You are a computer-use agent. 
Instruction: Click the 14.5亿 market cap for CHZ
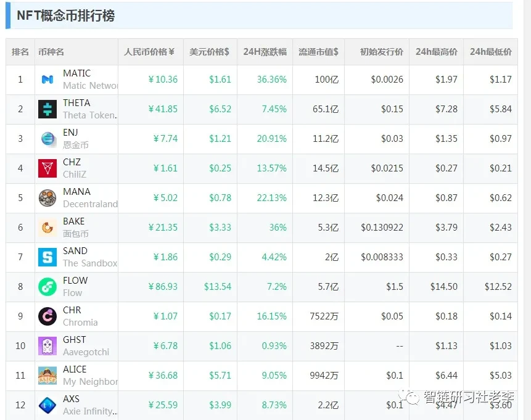[x=326, y=168]
